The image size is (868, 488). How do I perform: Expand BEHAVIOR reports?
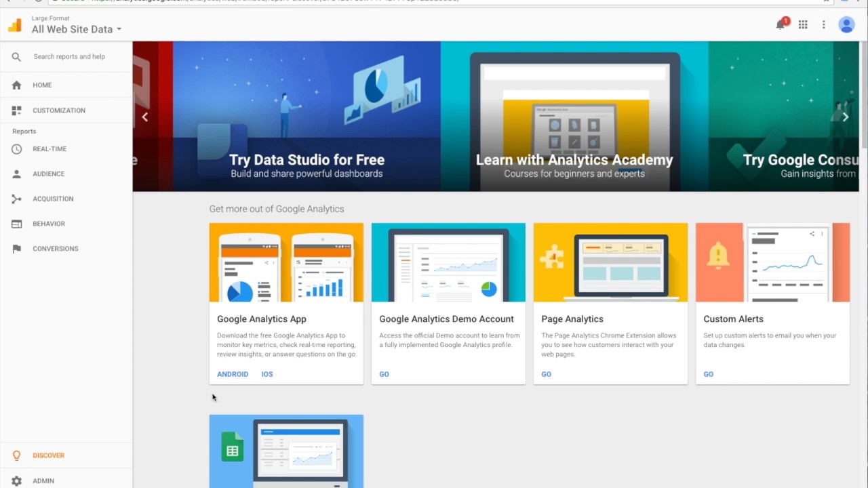pyautogui.click(x=49, y=224)
